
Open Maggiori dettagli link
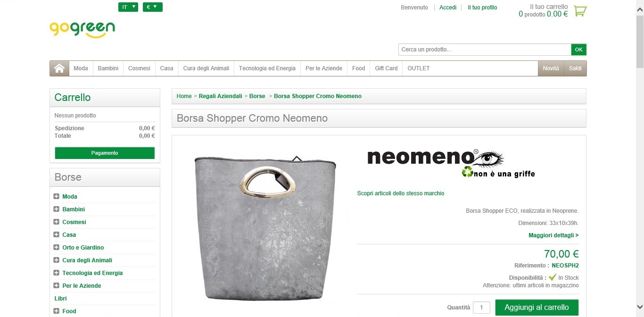[553, 235]
